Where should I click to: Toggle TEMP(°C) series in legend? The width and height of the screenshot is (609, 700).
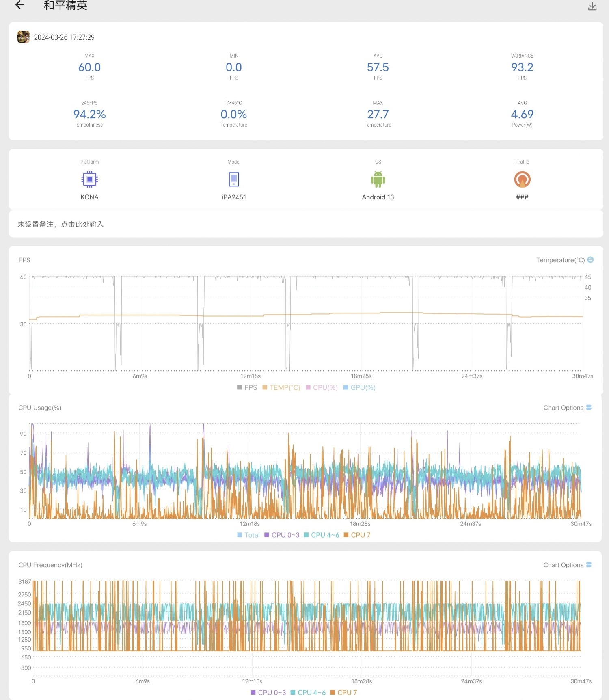coord(281,387)
